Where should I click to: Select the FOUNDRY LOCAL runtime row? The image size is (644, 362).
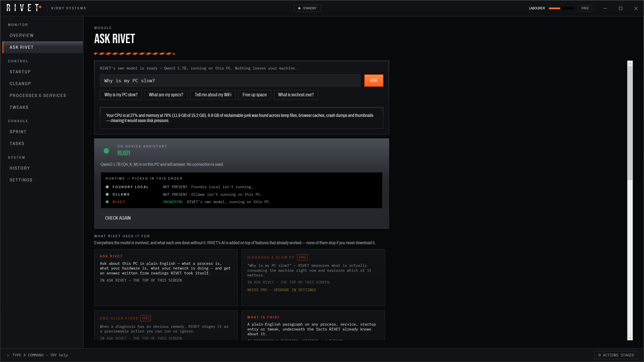click(x=241, y=187)
